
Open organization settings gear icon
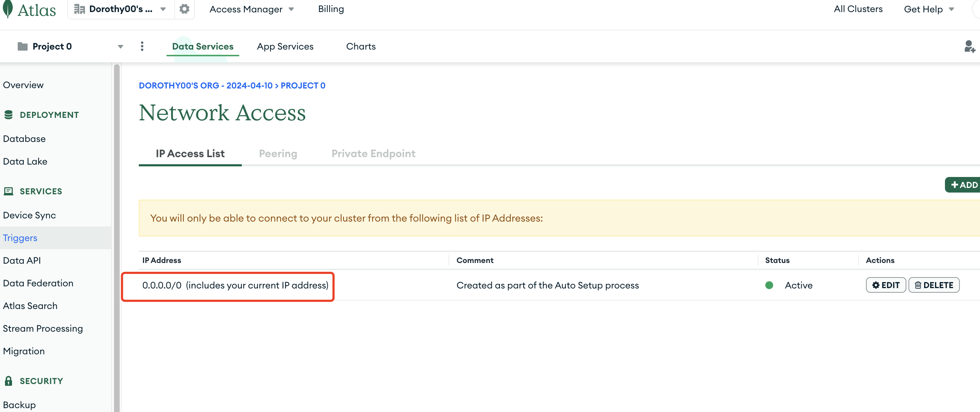184,9
